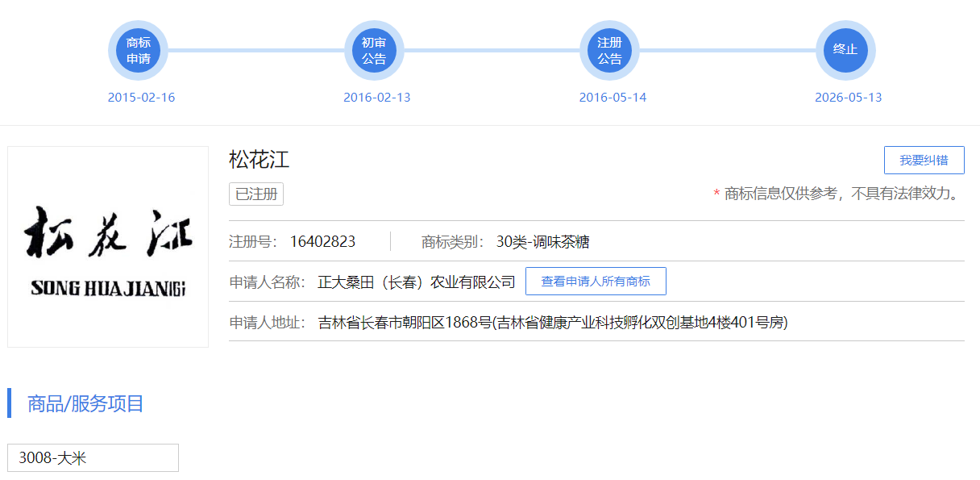Select the date 2016-05-14
The height and width of the screenshot is (480, 980).
point(612,98)
